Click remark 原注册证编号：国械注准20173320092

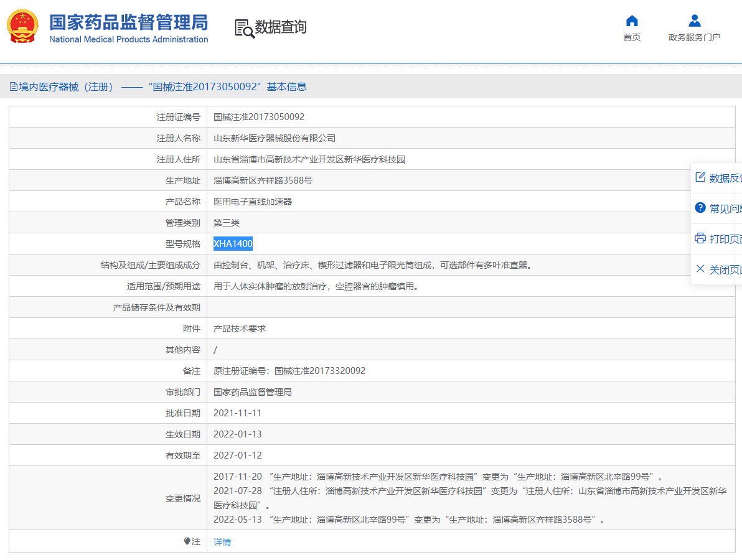[x=289, y=371]
